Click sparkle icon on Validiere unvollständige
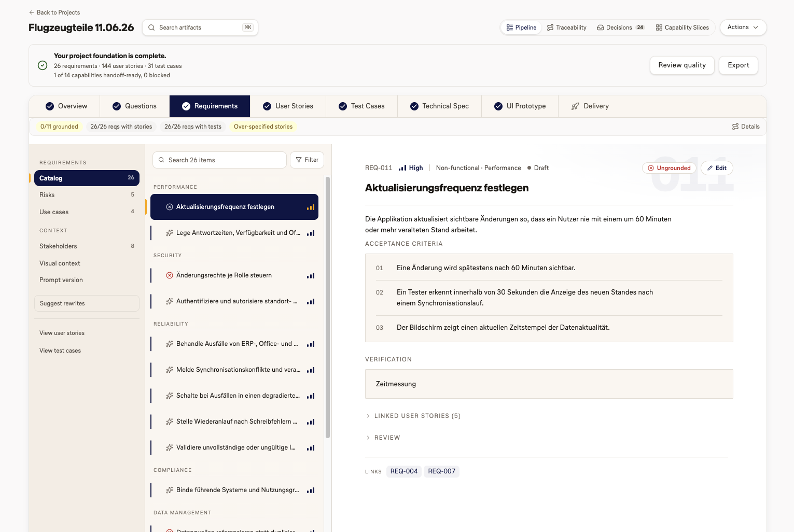The width and height of the screenshot is (794, 532). point(170,447)
